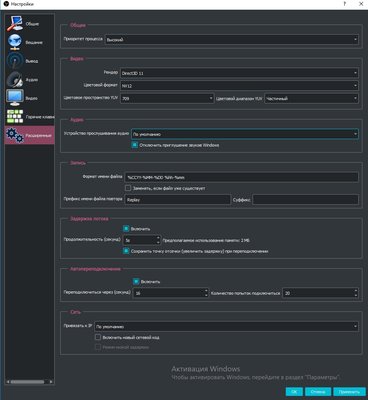Decrease Переподключиться через value with down arrow
This screenshot has width=368, height=400.
click(206, 295)
